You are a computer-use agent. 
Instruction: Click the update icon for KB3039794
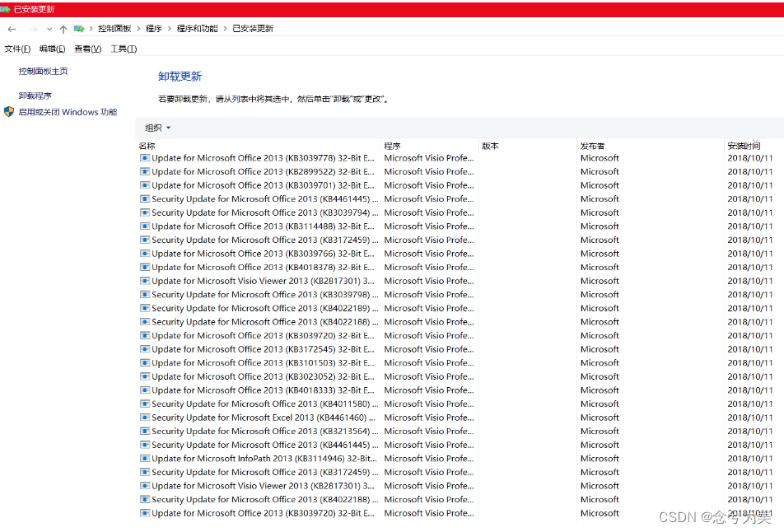(x=144, y=212)
